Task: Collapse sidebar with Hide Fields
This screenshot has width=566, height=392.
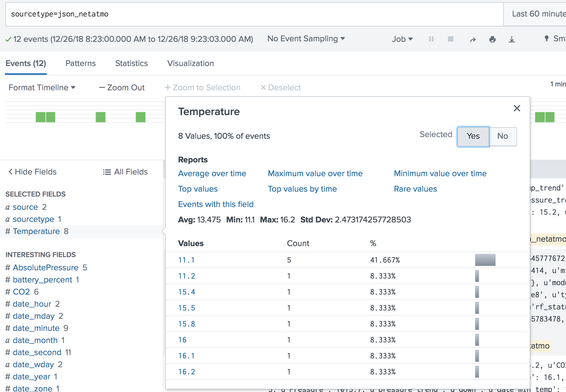Action: click(x=32, y=172)
